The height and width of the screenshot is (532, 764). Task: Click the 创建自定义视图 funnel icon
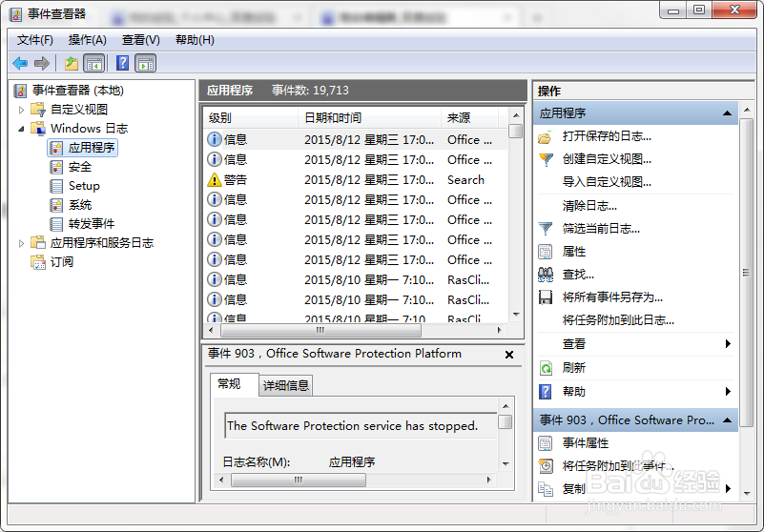pos(546,159)
